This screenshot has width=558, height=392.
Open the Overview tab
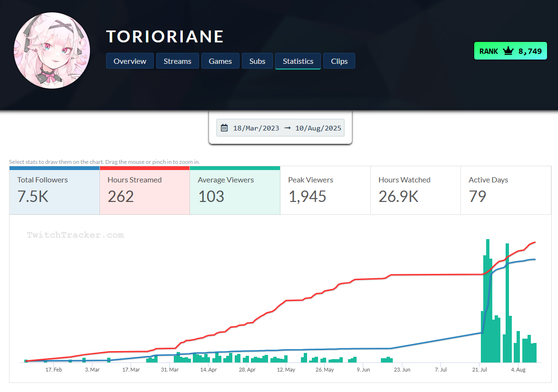pyautogui.click(x=130, y=61)
